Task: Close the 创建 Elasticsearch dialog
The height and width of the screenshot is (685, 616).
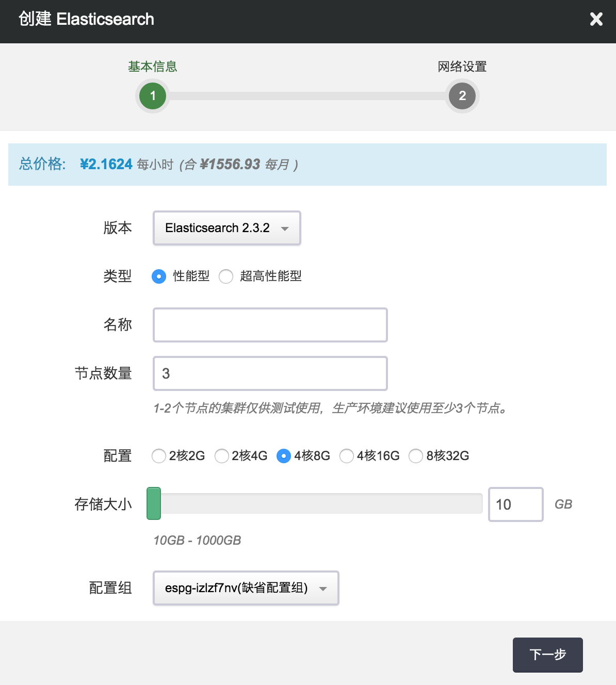Action: click(x=596, y=19)
